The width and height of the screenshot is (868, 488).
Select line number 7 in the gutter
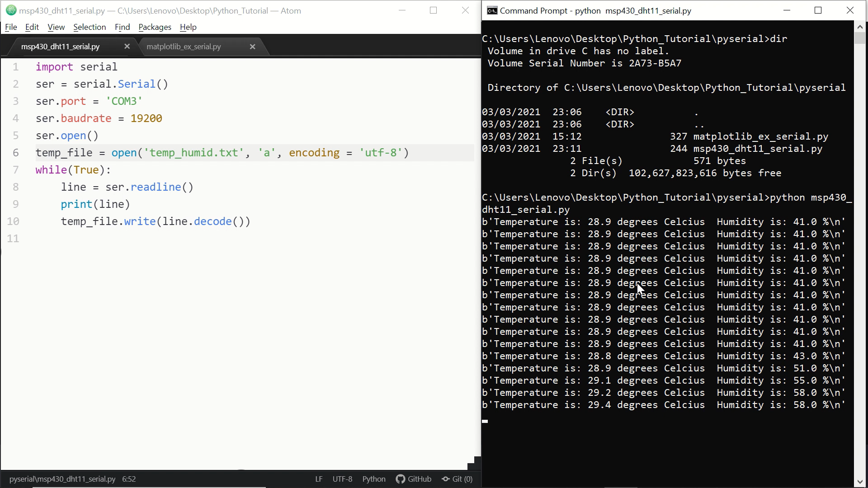(16, 169)
